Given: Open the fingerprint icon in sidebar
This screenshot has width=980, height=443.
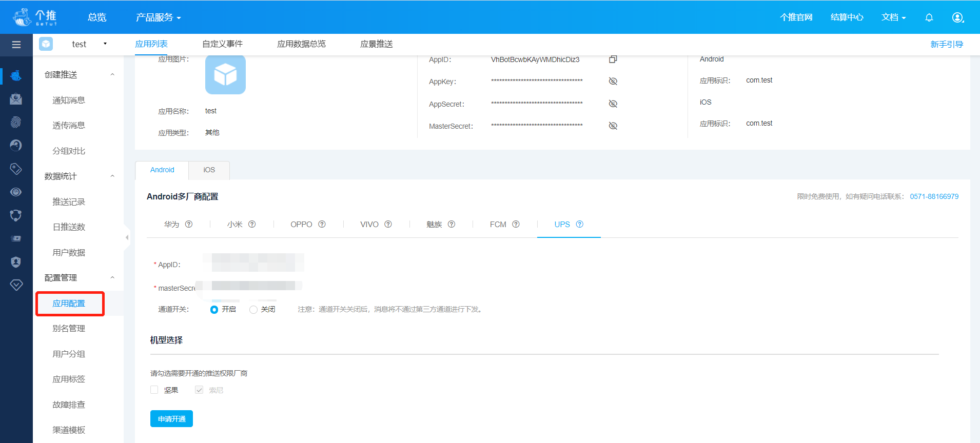Looking at the screenshot, I should tap(16, 122).
